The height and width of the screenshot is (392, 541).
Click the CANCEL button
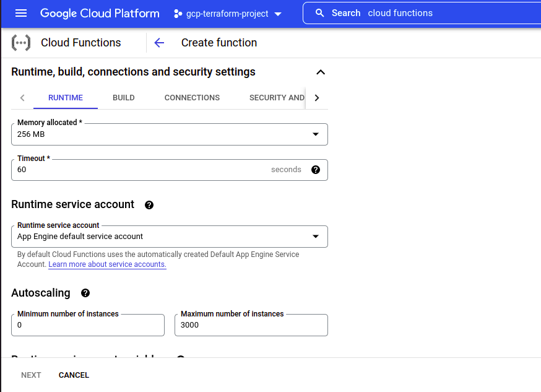pyautogui.click(x=74, y=375)
